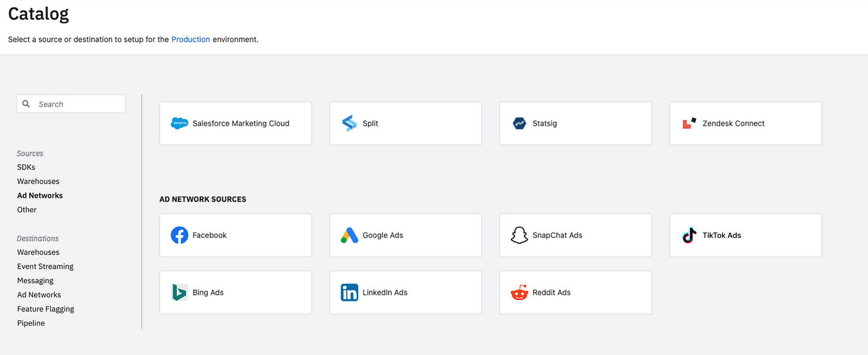This screenshot has width=868, height=355.
Task: Click the magnifying glass search icon
Action: tap(26, 104)
